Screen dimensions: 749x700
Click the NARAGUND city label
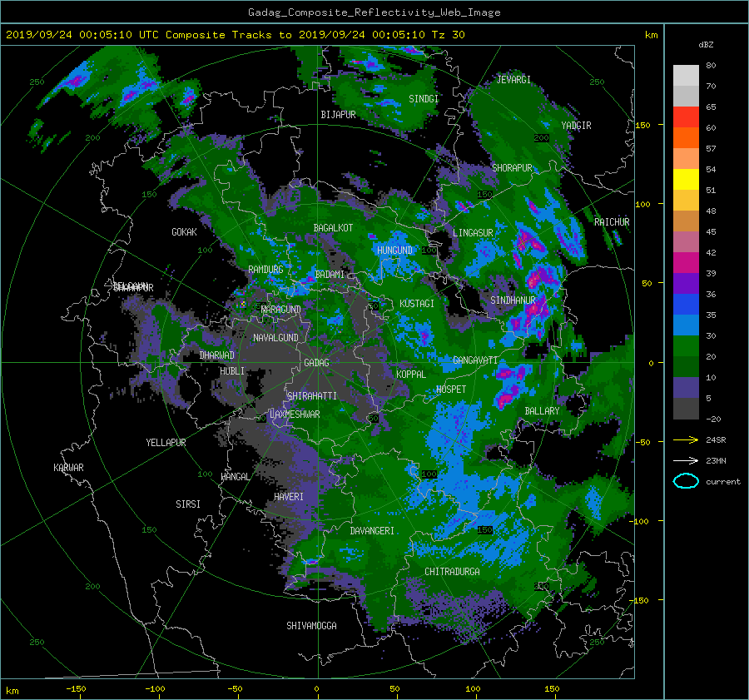click(281, 309)
